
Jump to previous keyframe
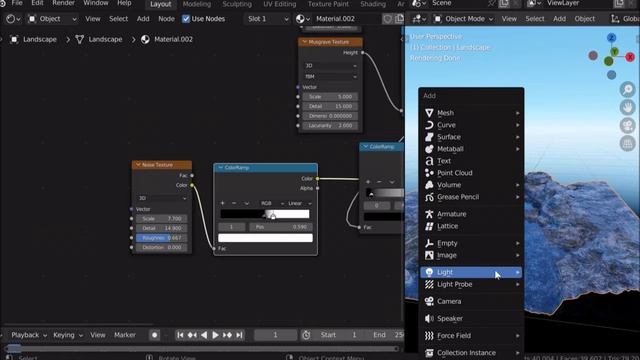[192, 335]
